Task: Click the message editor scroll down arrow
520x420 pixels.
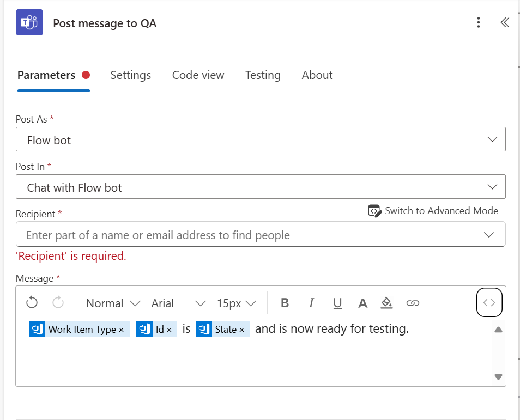Action: [x=498, y=376]
